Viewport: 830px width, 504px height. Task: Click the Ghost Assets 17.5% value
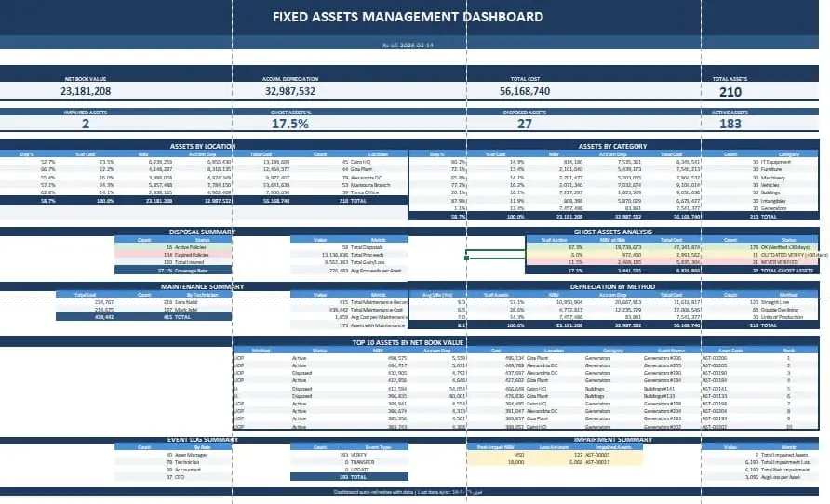coord(290,124)
